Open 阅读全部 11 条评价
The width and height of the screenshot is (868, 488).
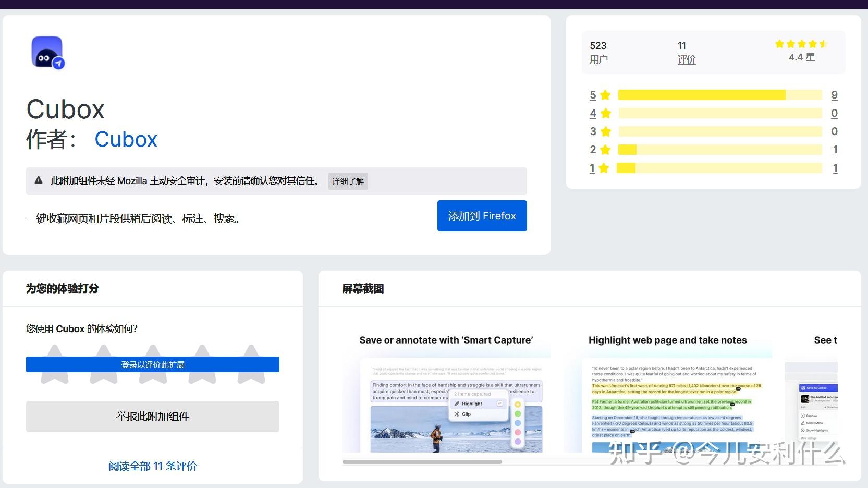(x=152, y=466)
